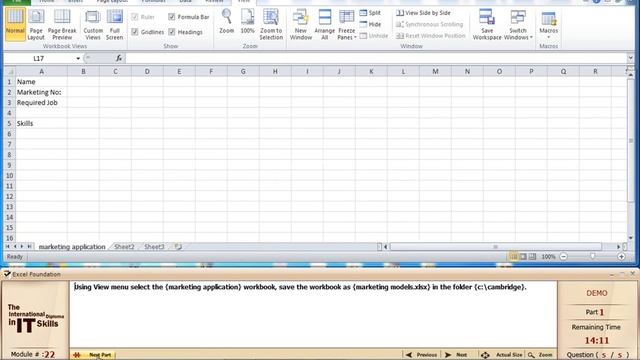Click Next Part button
640x360 pixels.
pos(93,355)
